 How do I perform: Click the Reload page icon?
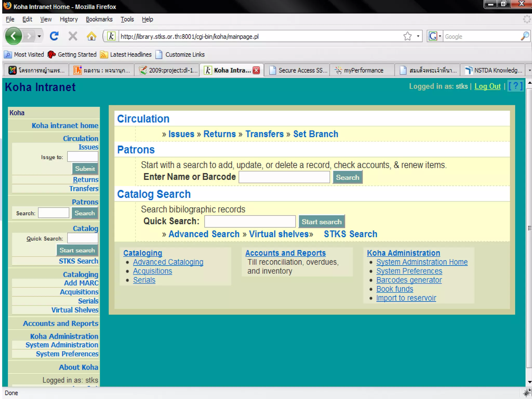pyautogui.click(x=54, y=36)
